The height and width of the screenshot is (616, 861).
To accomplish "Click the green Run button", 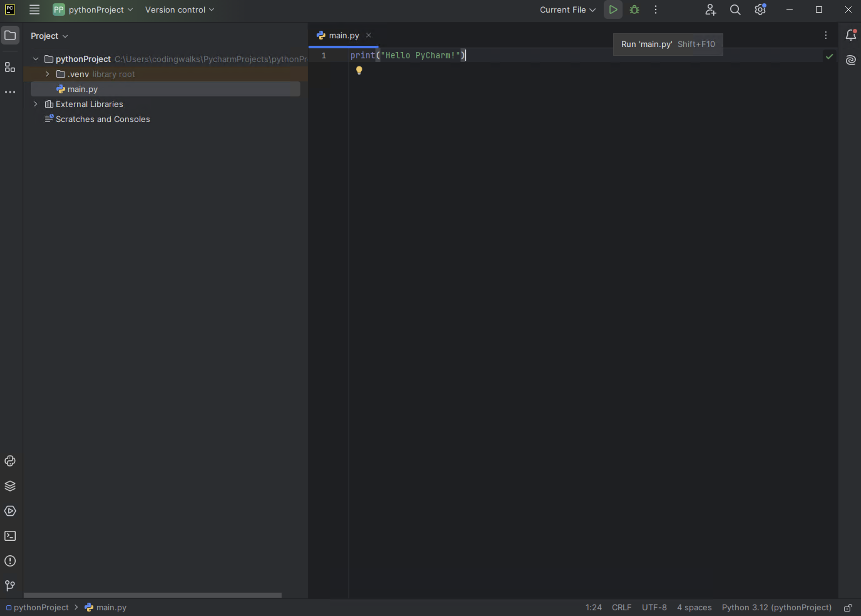I will (x=613, y=10).
